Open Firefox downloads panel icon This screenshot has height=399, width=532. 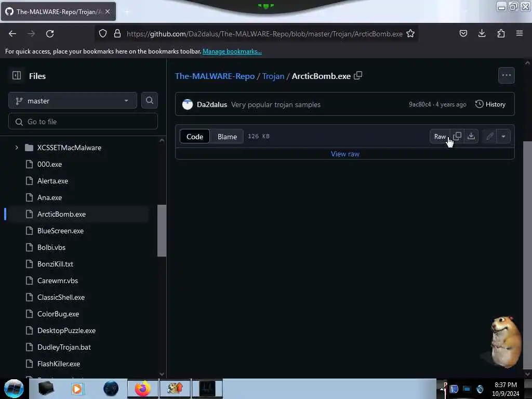[x=482, y=33]
